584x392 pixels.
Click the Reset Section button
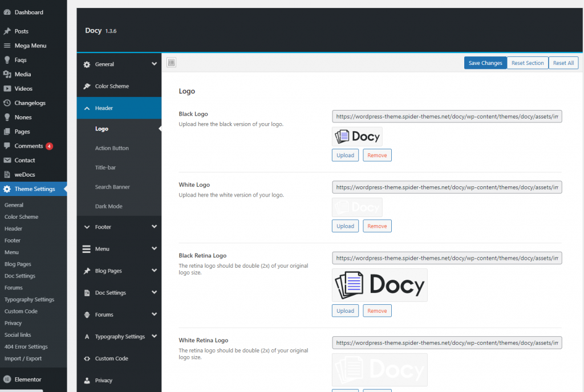[528, 63]
